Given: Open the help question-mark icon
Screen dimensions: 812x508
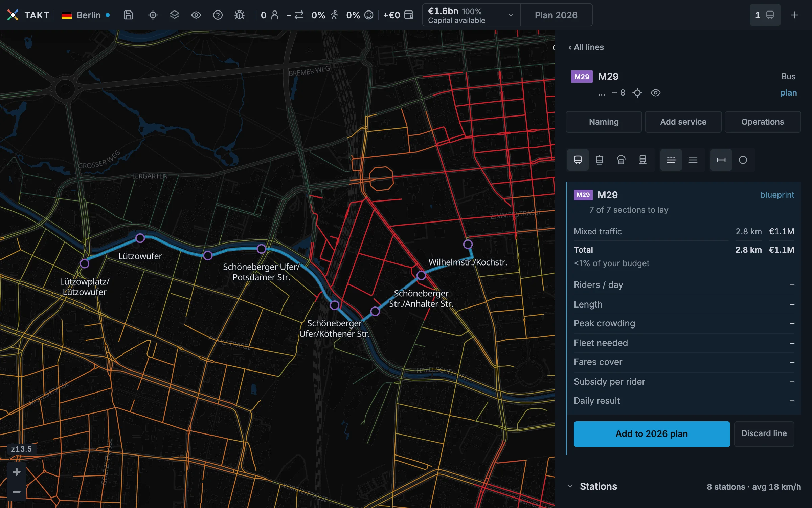Looking at the screenshot, I should [218, 15].
